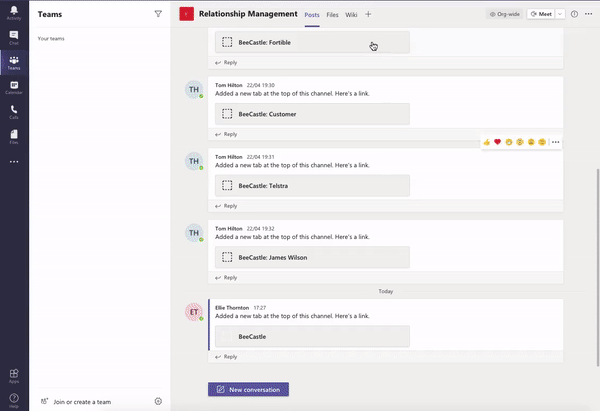Viewport: 600px width, 411px height.
Task: Click the 22/04 19:32 timestamp
Action: [260, 228]
